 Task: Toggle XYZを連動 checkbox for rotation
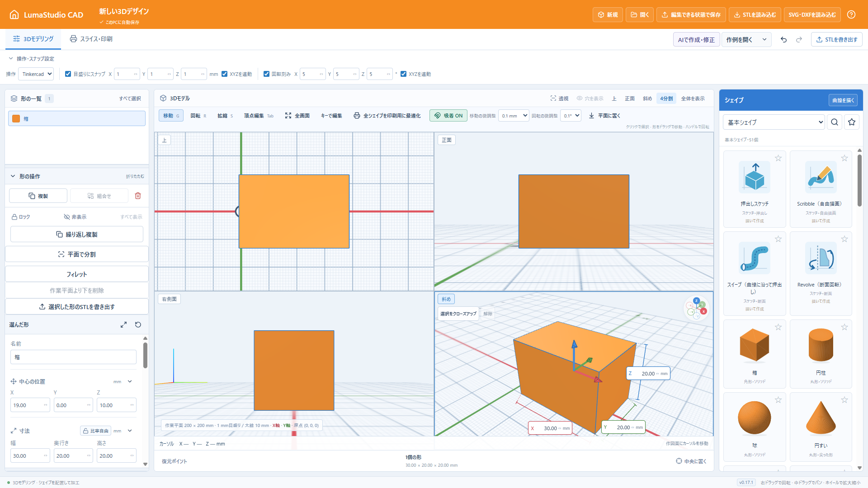pos(403,74)
